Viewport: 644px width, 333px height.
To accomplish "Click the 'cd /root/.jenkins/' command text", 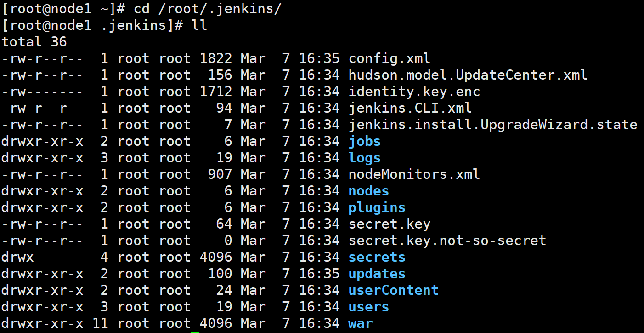I will (208, 9).
